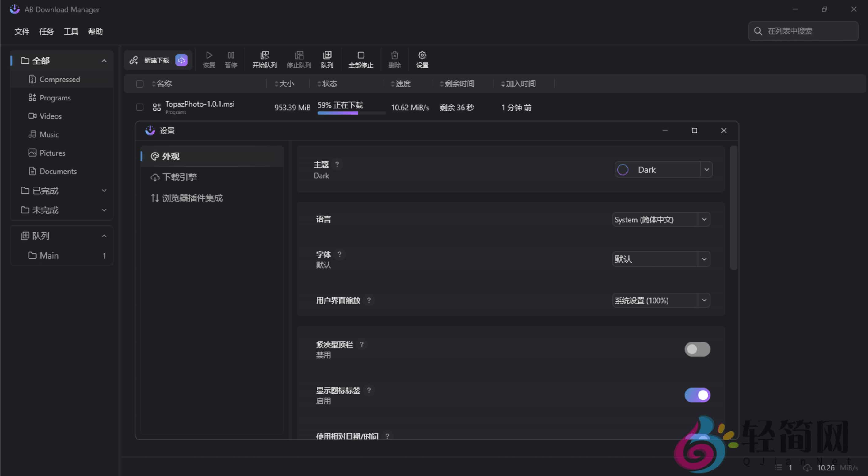This screenshot has height=476, width=868.
Task: Open the theme dropdown showing Dark
Action: point(663,169)
